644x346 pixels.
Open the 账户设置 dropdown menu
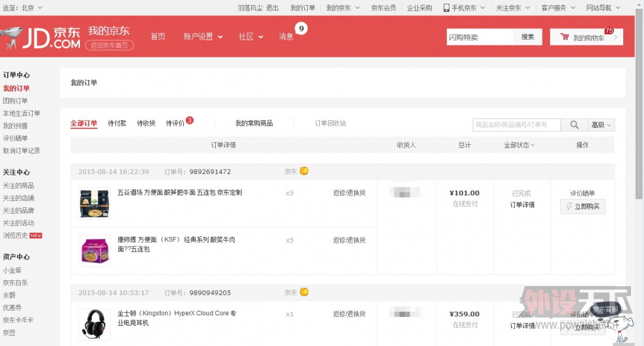pos(203,37)
